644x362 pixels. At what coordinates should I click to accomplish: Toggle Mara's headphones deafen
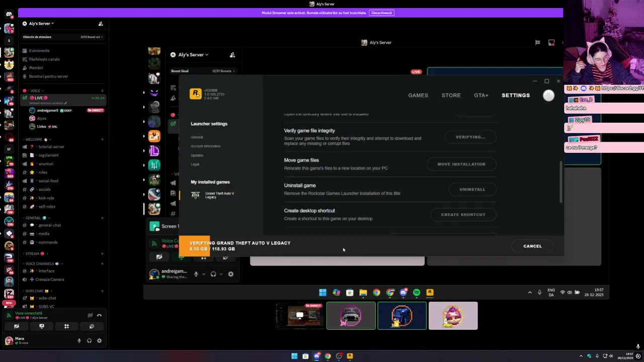pos(89,341)
